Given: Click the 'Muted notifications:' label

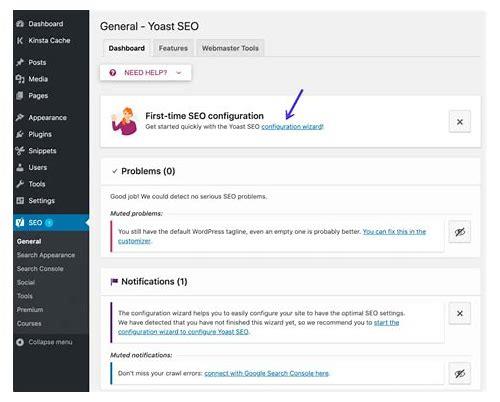Looking at the screenshot, I should click(x=141, y=355).
